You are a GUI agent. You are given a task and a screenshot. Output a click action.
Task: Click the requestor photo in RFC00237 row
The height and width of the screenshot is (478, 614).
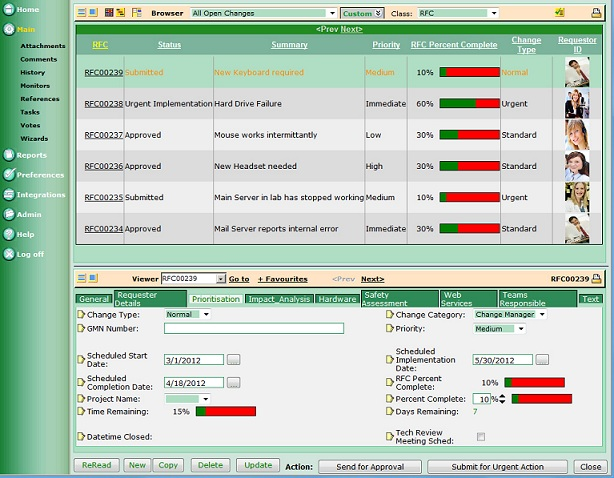coord(577,135)
